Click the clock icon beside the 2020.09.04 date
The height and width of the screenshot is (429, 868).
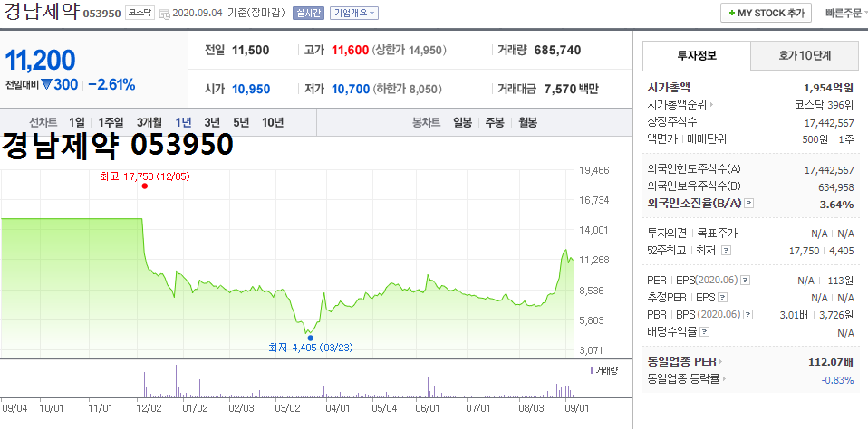[x=164, y=14]
